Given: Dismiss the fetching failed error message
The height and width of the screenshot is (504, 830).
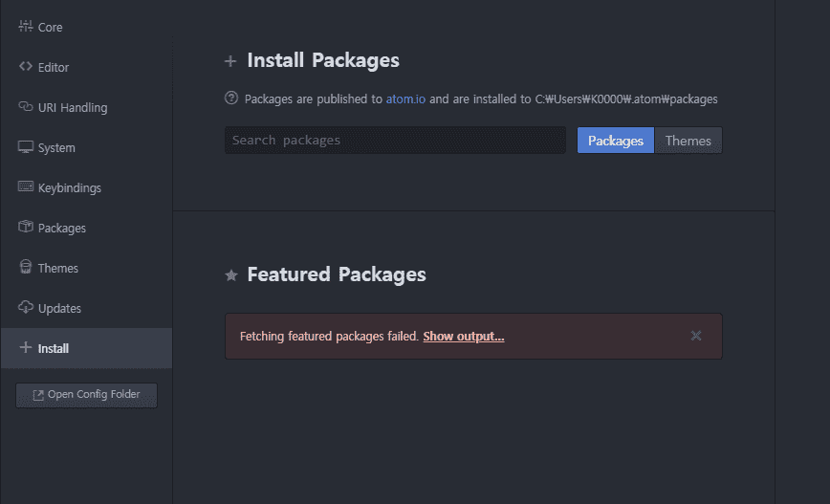Looking at the screenshot, I should [x=696, y=336].
